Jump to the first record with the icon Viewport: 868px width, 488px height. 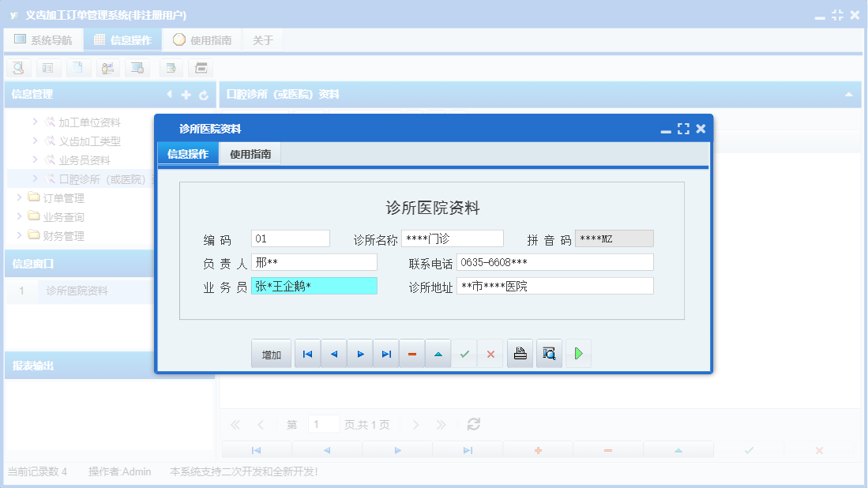[x=307, y=353]
